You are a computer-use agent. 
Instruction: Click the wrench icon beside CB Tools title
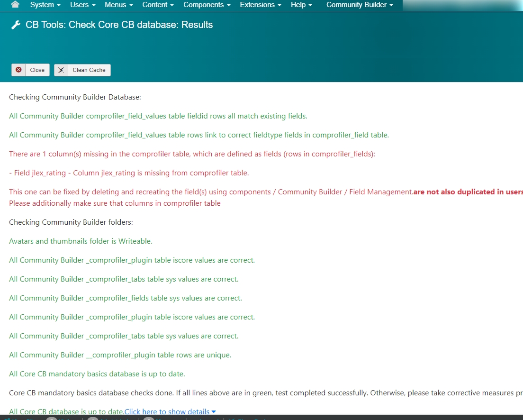[16, 25]
